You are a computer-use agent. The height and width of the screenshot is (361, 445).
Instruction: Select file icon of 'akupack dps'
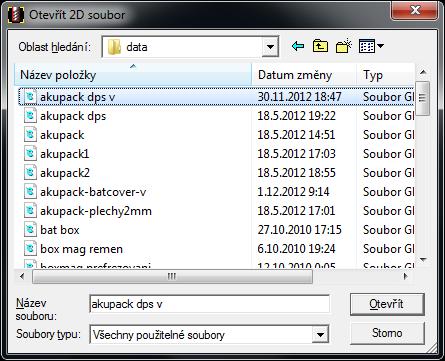tap(30, 116)
